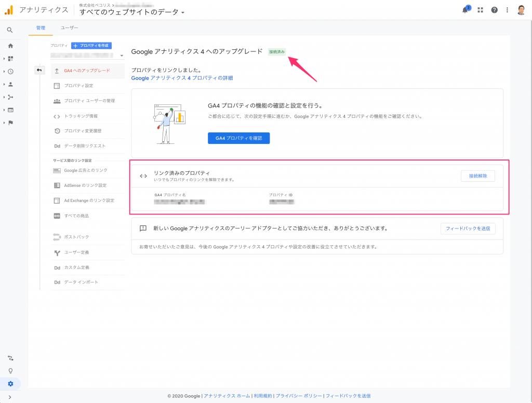Open プロパティ ユーザーの管理
The image size is (532, 403).
click(x=87, y=101)
